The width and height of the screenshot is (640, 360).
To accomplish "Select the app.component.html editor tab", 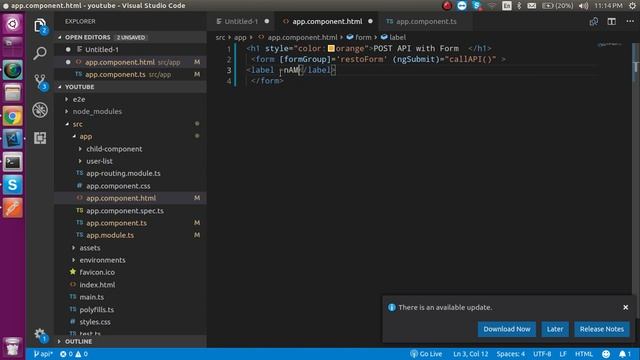I will click(327, 21).
